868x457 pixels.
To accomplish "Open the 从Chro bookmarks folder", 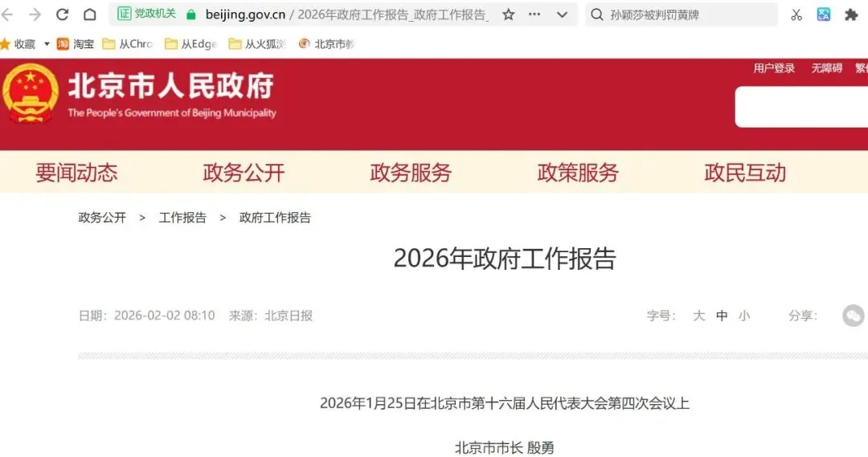I will coord(127,43).
